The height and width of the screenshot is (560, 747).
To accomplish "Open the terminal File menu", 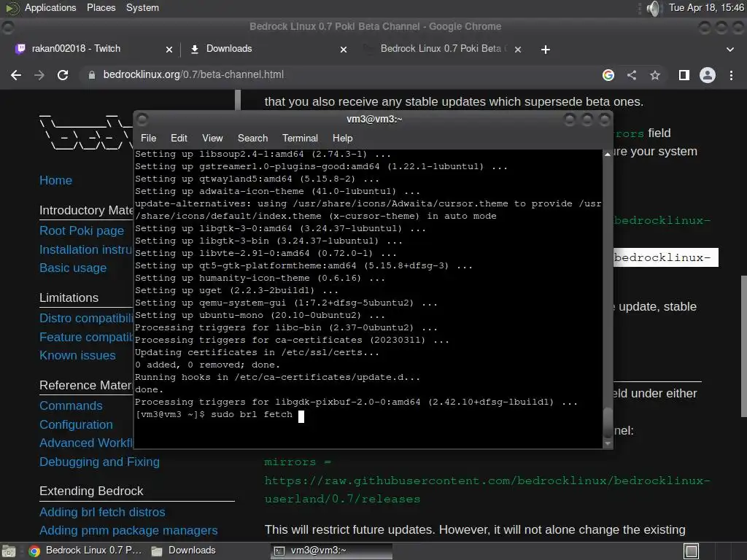I will [x=148, y=138].
